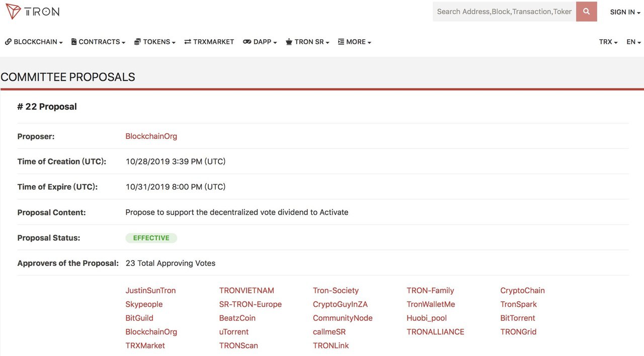Click the chain icon beside BLOCKCHAIN
This screenshot has height=356, width=644.
8,42
